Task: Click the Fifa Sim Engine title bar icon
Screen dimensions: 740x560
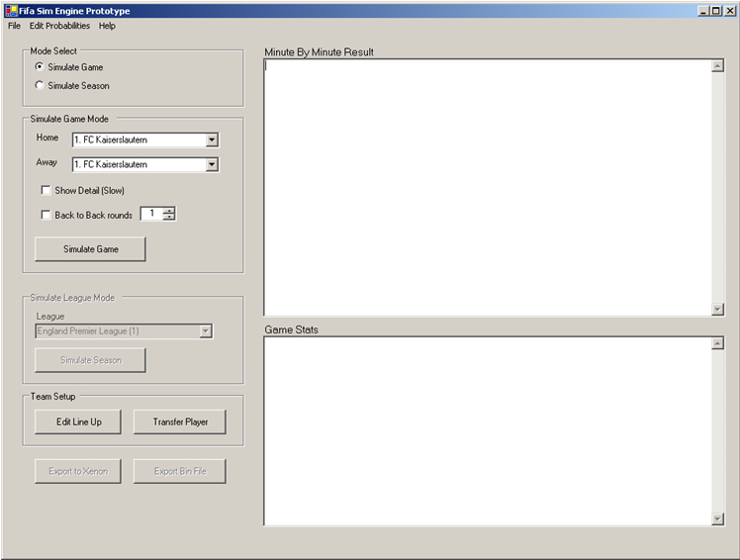Action: coord(11,10)
